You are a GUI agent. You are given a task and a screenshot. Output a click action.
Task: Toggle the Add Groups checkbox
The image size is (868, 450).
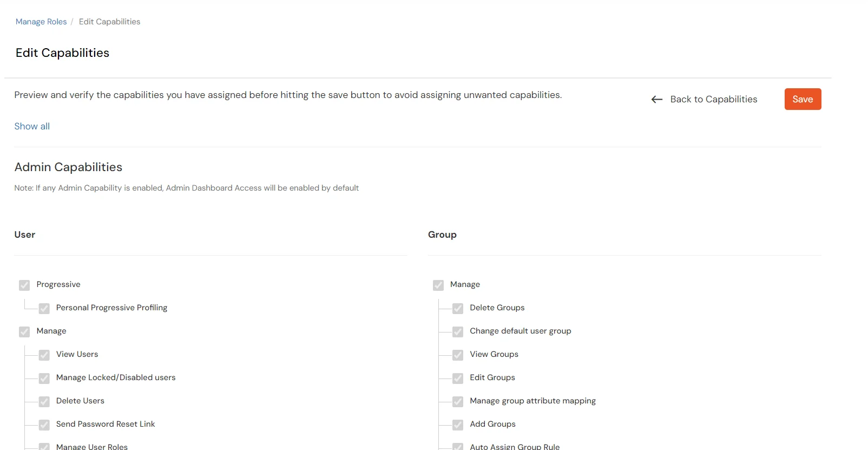tap(458, 425)
